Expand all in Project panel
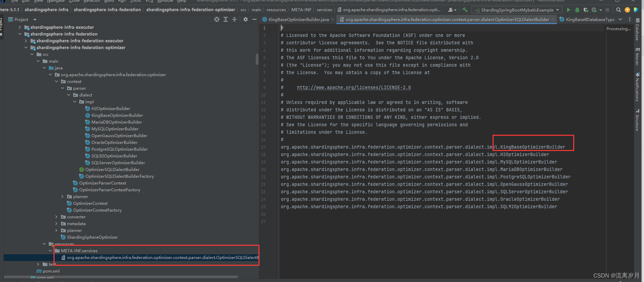Viewport: 644px width, 282px height. (x=226, y=19)
